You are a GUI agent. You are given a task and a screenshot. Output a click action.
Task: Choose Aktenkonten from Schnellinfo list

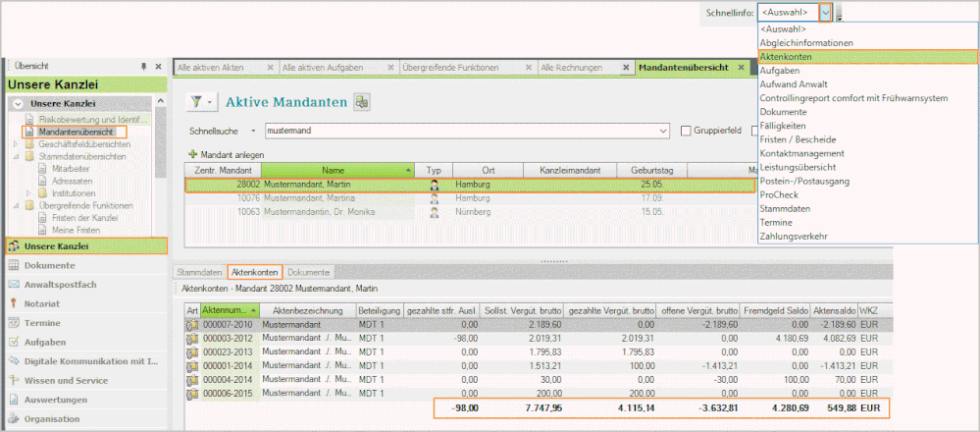point(867,57)
